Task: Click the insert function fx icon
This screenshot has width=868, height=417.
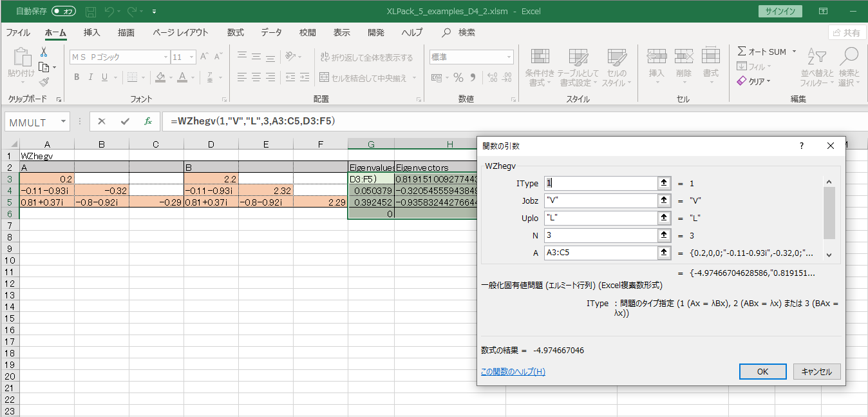Action: (x=147, y=121)
